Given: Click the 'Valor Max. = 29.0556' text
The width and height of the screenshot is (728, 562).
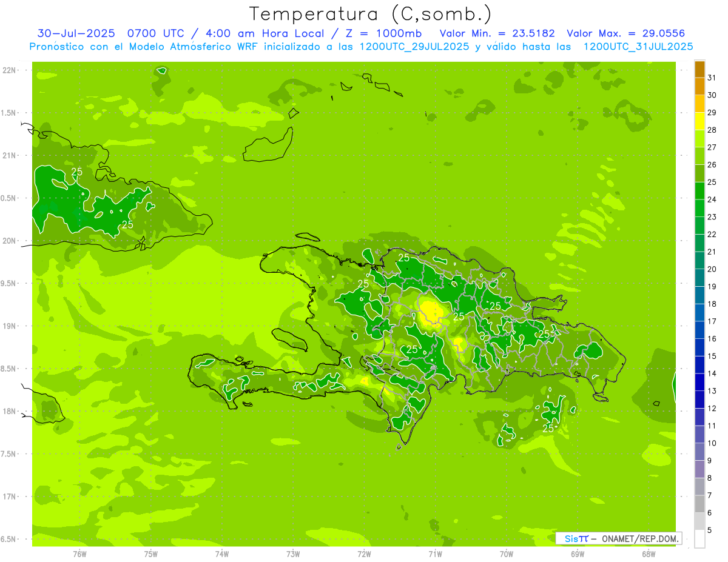Looking at the screenshot, I should pyautogui.click(x=626, y=33).
